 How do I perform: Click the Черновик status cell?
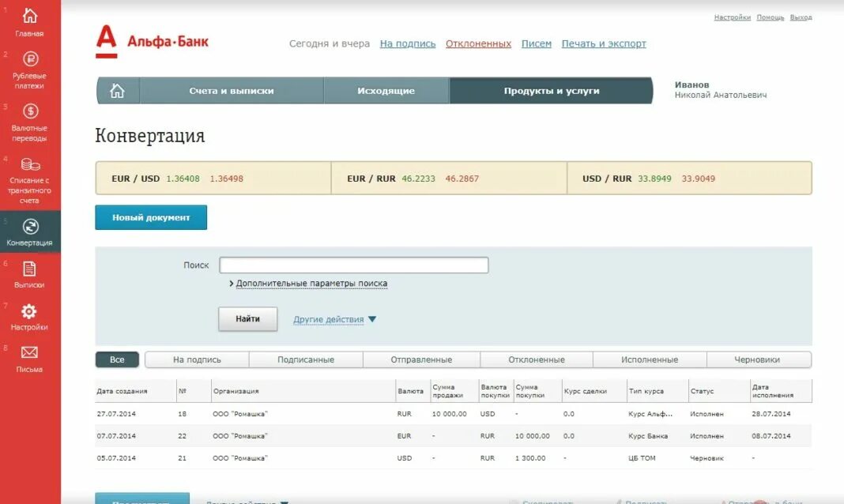706,458
